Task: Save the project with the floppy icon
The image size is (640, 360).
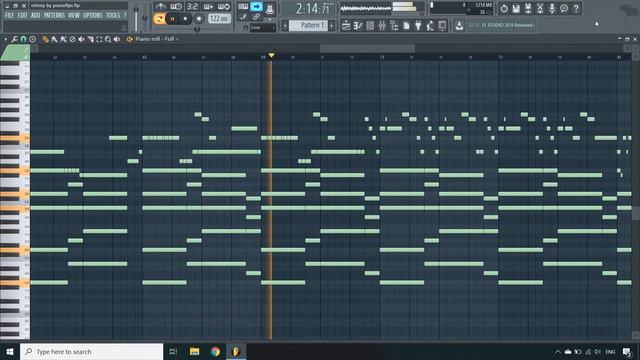Action: pyautogui.click(x=516, y=9)
